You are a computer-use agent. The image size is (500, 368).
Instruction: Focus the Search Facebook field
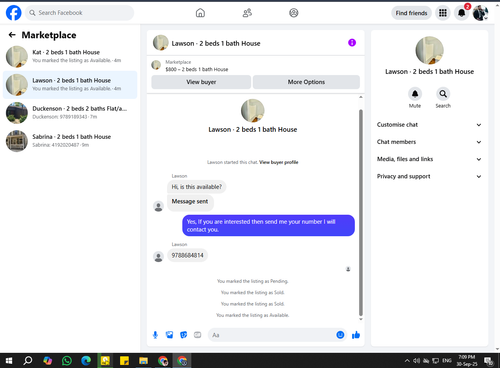(79, 13)
